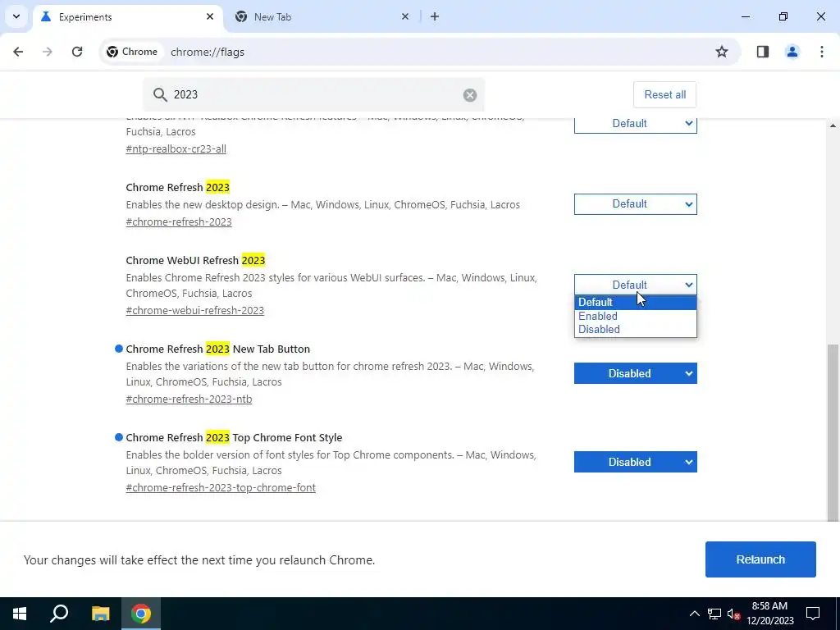Click the Relaunch button
Image resolution: width=840 pixels, height=630 pixels.
click(760, 559)
